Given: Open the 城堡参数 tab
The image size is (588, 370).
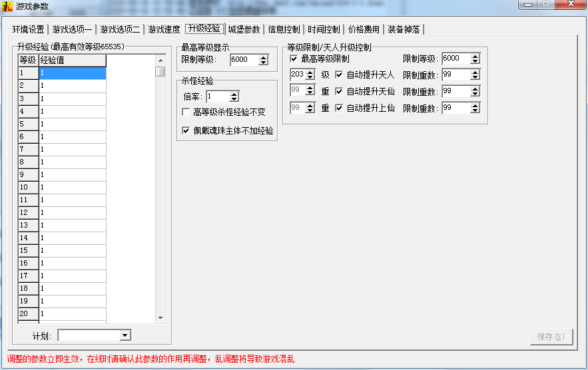Looking at the screenshot, I should (244, 29).
